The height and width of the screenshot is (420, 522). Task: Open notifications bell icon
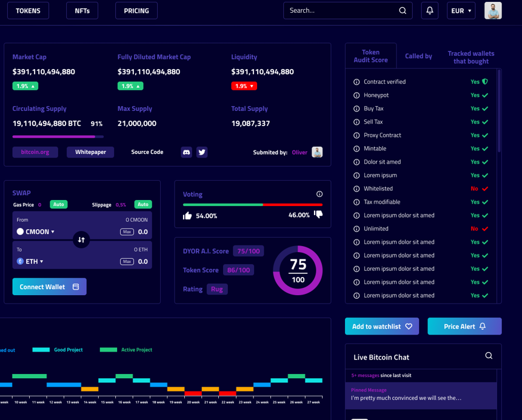click(430, 11)
